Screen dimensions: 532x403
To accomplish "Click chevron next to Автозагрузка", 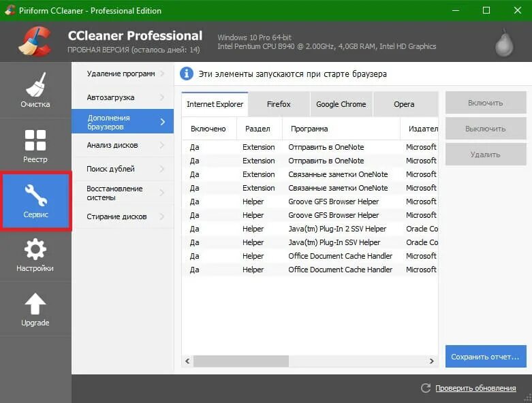I will (x=162, y=97).
